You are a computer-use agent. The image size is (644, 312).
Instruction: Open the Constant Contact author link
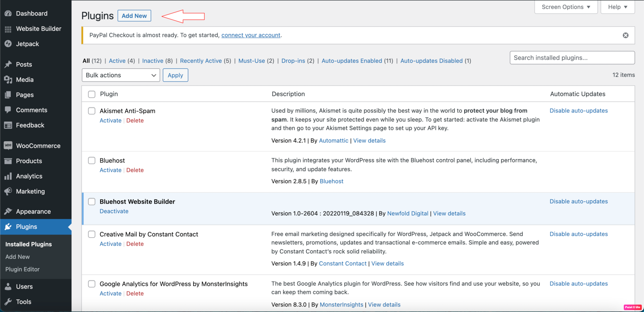[x=343, y=264]
